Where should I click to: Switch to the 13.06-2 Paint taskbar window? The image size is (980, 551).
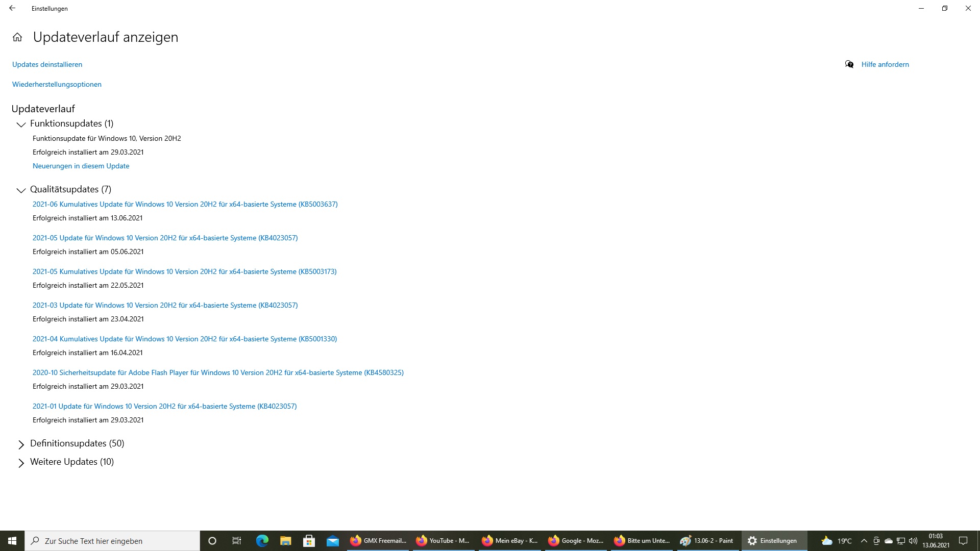(x=707, y=541)
